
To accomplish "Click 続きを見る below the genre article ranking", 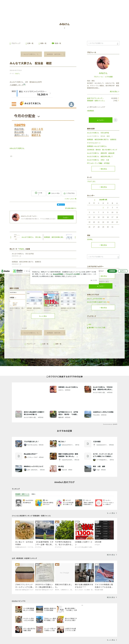I will (x=112, y=555).
